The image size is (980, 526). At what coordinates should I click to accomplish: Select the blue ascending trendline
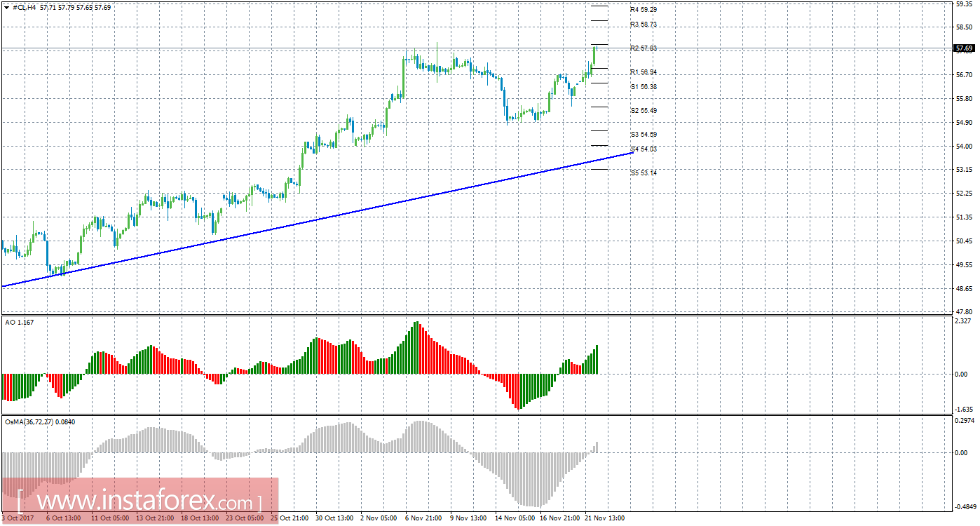point(317,220)
